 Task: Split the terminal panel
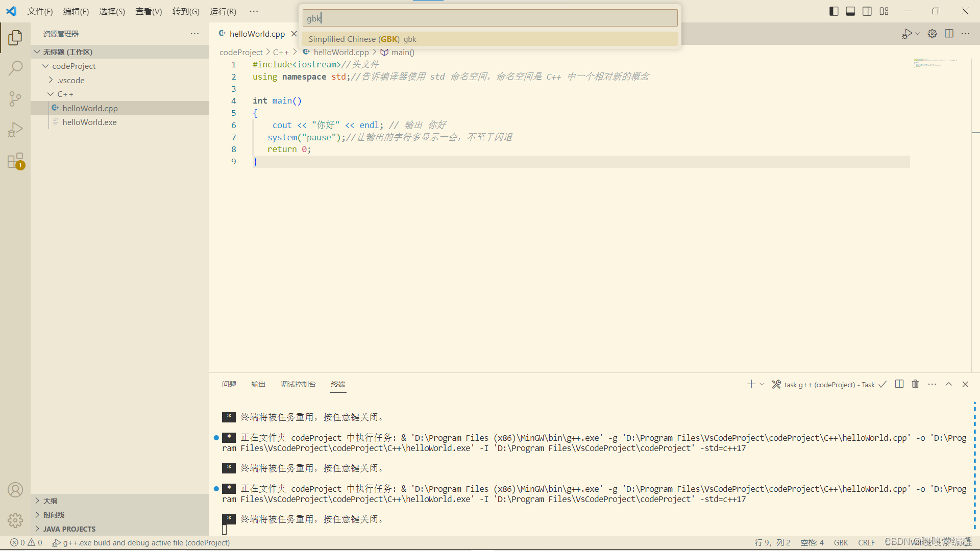pos(899,384)
